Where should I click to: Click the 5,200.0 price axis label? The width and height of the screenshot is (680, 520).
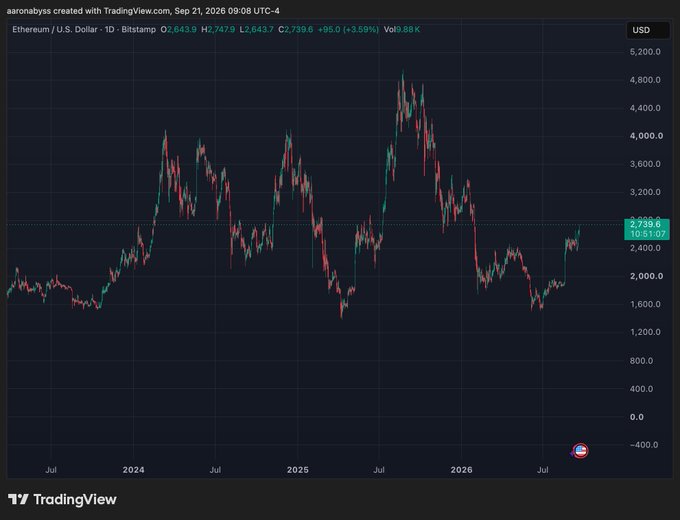click(645, 52)
